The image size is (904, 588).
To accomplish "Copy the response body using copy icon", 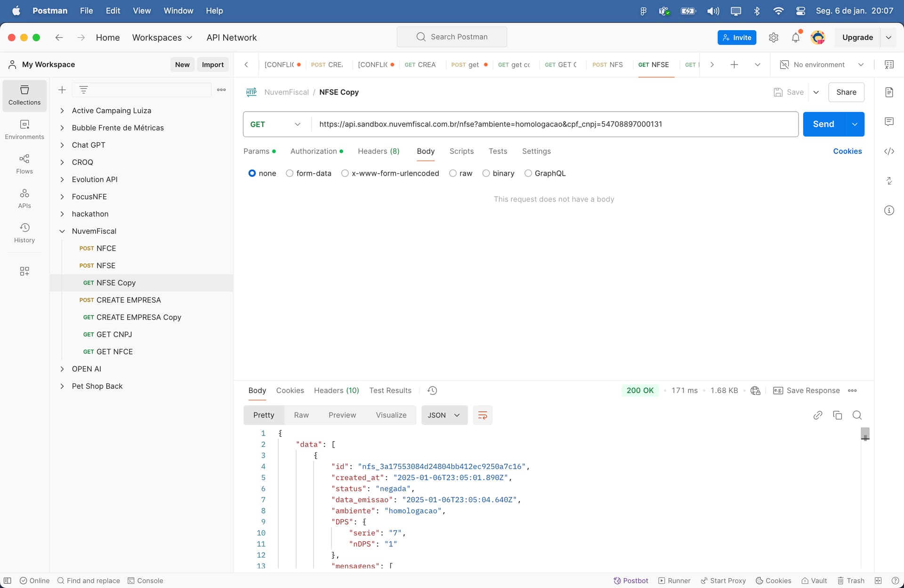I will (x=838, y=415).
